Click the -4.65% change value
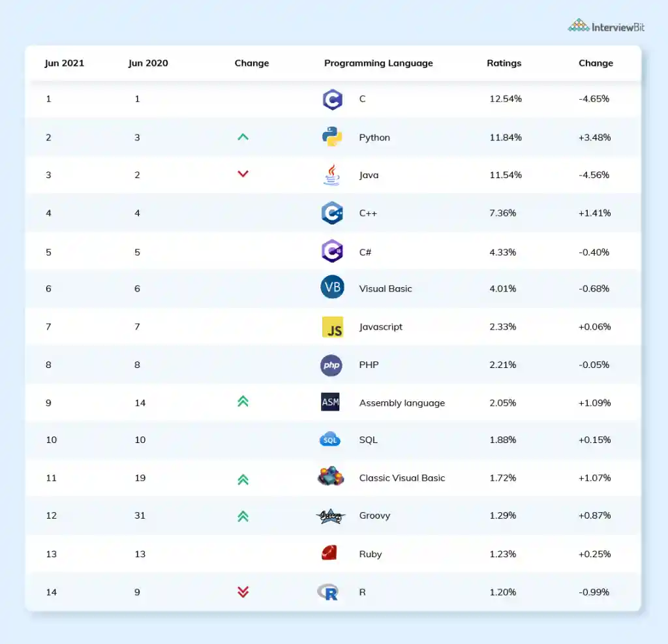668x644 pixels. click(594, 99)
